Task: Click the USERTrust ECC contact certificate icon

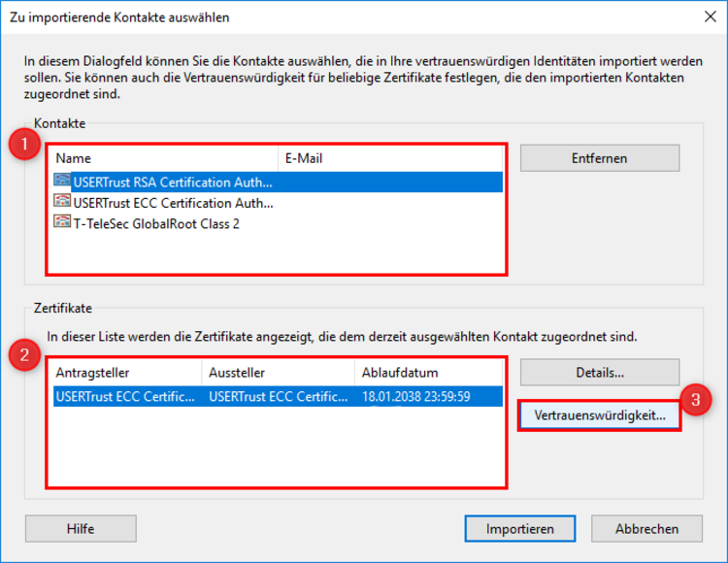Action: pos(62,202)
